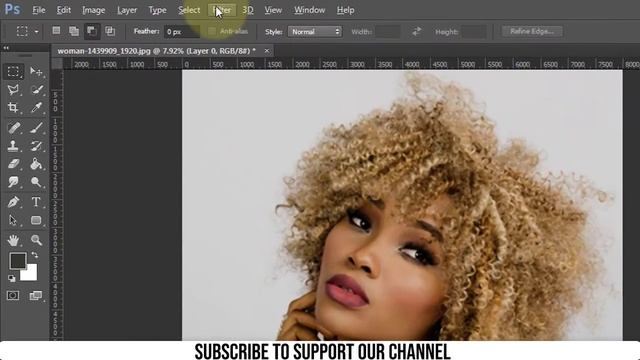Pick the Quick Selection tool
This screenshot has height=360, width=640.
(x=36, y=89)
